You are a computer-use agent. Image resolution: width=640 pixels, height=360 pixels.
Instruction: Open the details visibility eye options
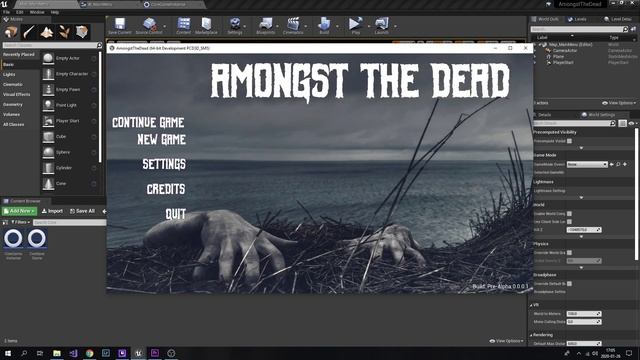[x=632, y=123]
